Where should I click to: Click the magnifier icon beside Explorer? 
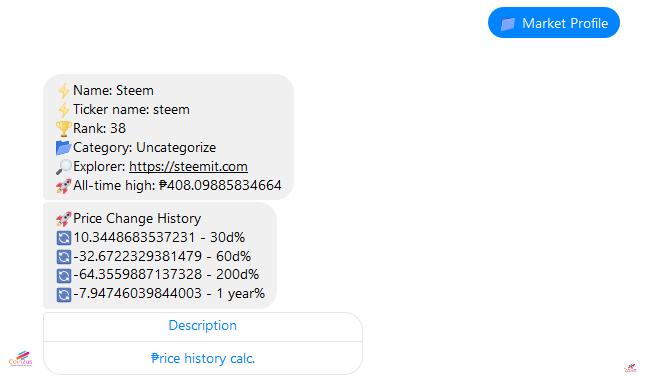coord(63,166)
